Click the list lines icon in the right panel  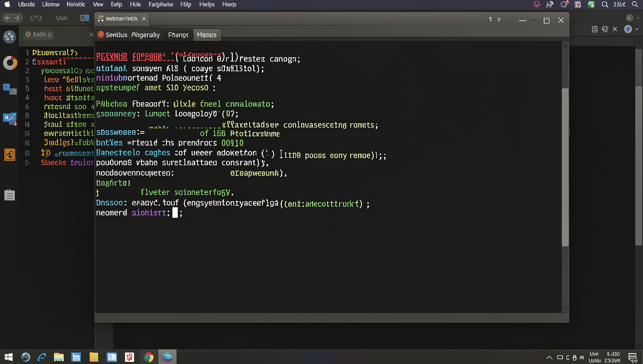click(x=595, y=29)
